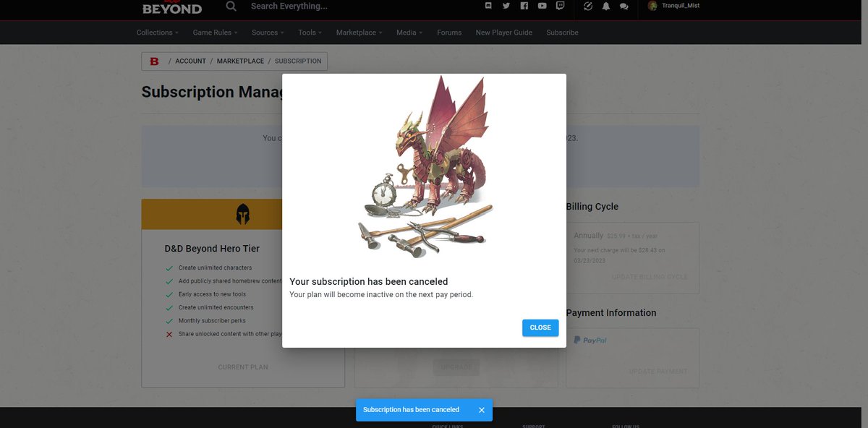Click the Discord icon in header
This screenshot has width=868, height=428.
coord(488,6)
